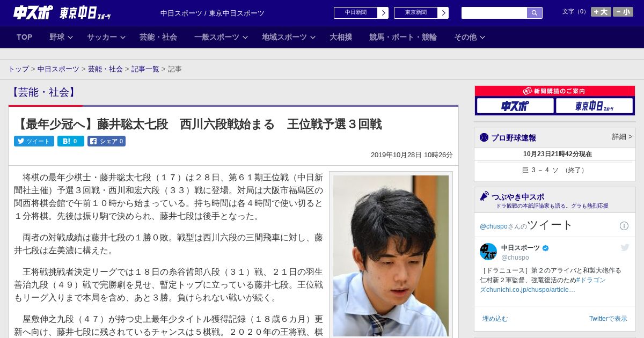Go to the TOP menu item
The image size is (644, 338).
[x=25, y=37]
